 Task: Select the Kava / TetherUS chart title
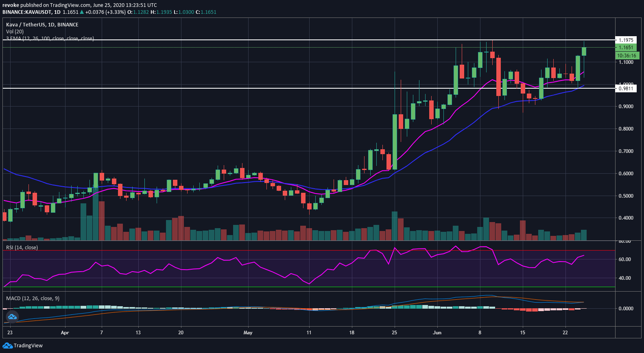click(x=42, y=24)
